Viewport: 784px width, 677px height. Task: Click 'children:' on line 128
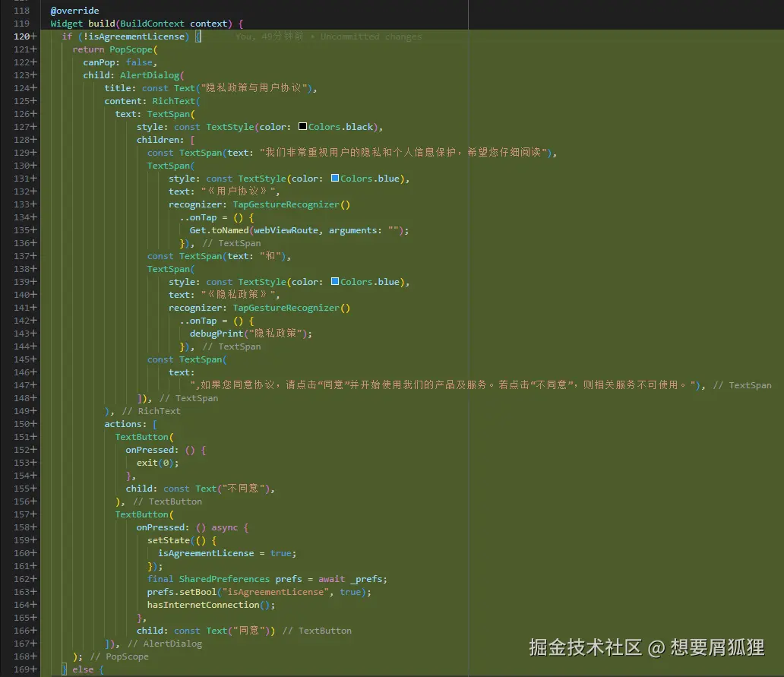160,140
